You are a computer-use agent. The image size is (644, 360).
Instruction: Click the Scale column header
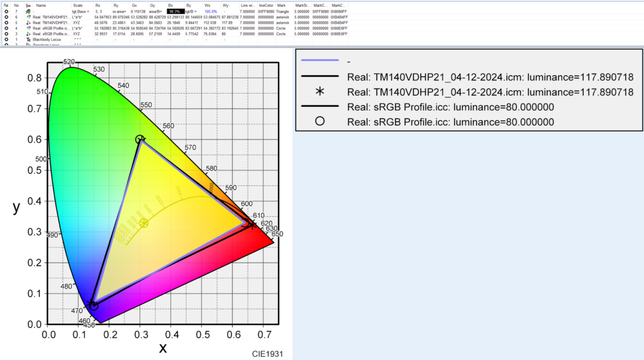(77, 6)
